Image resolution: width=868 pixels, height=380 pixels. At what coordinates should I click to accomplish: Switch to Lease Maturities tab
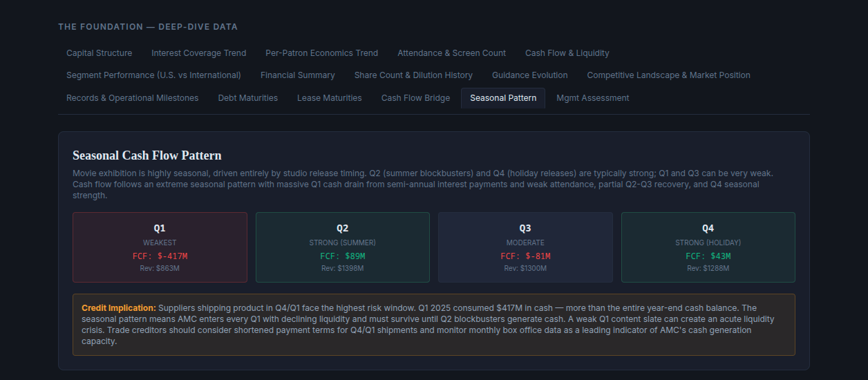tap(329, 98)
